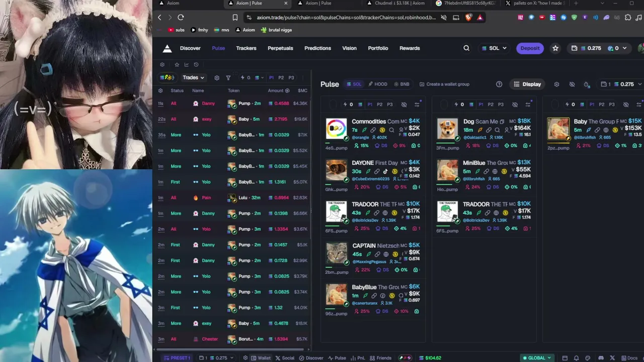
Task: Click the star icon above Trades panel
Action: click(177, 65)
